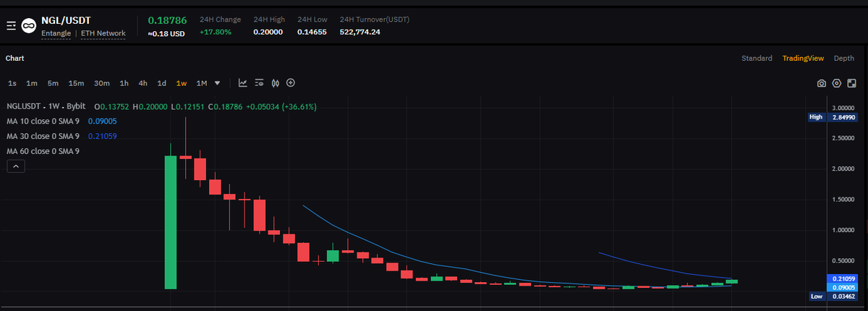The image size is (868, 311).
Task: Switch to the TradingView chart tab
Action: [803, 58]
